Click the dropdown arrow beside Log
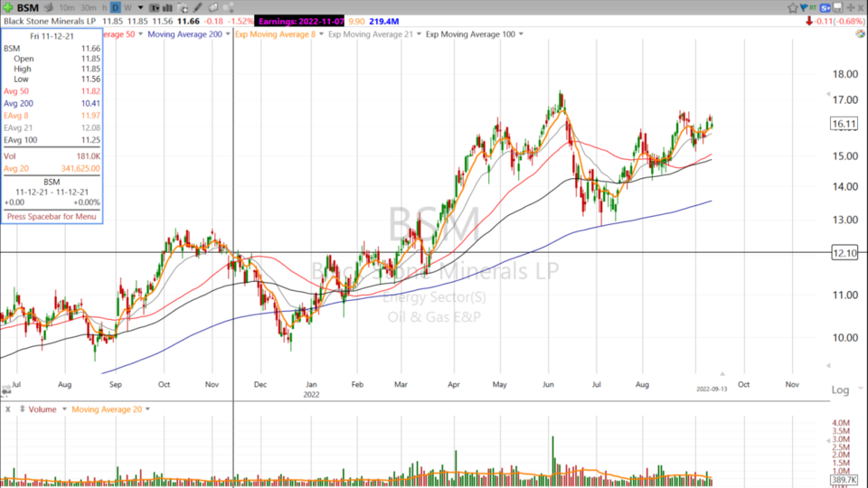The height and width of the screenshot is (488, 868). tap(860, 389)
